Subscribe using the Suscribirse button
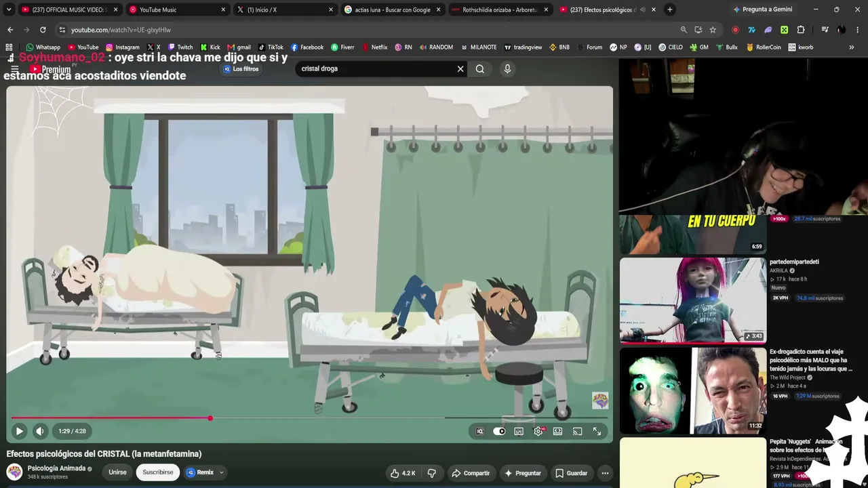This screenshot has width=868, height=488. pyautogui.click(x=158, y=472)
